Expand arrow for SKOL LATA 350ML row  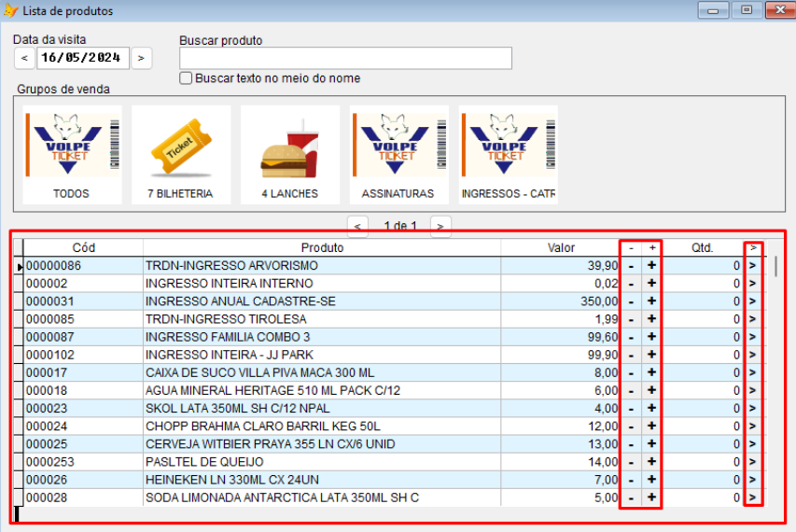(753, 408)
